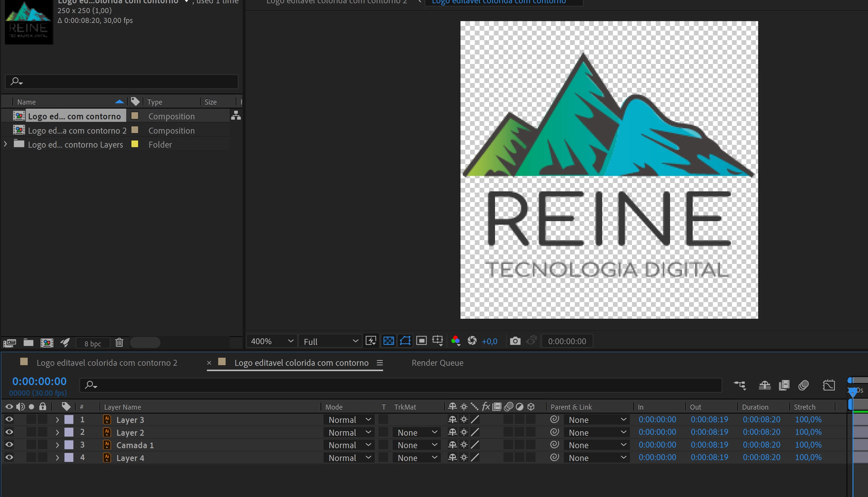This screenshot has height=497, width=868.
Task: Delete selected item with trash icon
Action: tap(119, 343)
